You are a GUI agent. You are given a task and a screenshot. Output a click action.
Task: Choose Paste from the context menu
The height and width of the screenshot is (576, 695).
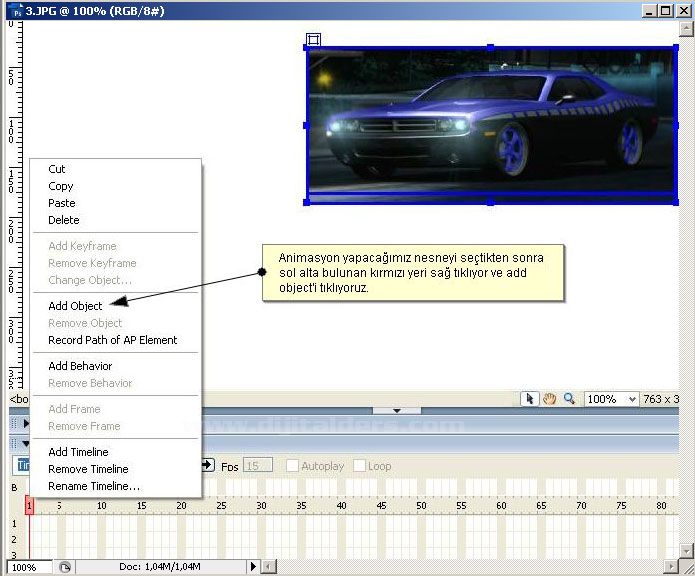(x=62, y=203)
